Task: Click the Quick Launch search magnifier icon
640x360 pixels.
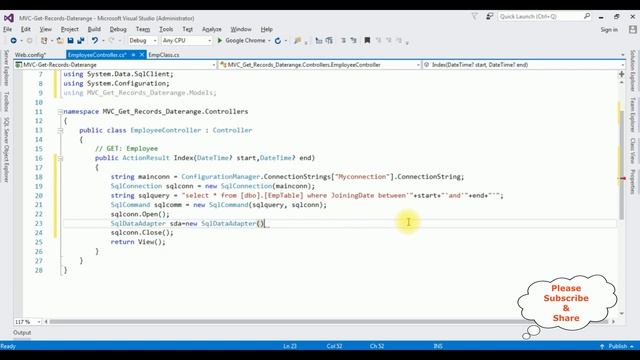Action: click(x=587, y=16)
